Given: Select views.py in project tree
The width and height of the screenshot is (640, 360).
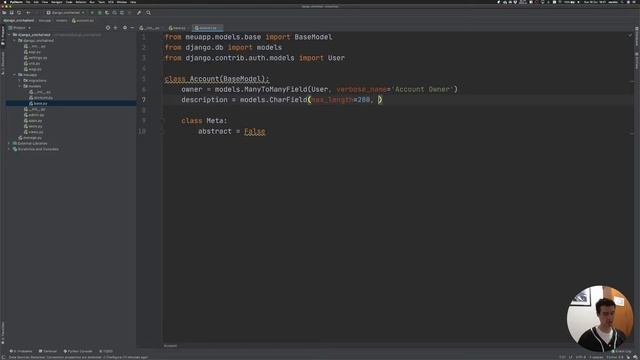Looking at the screenshot, I should (33, 132).
